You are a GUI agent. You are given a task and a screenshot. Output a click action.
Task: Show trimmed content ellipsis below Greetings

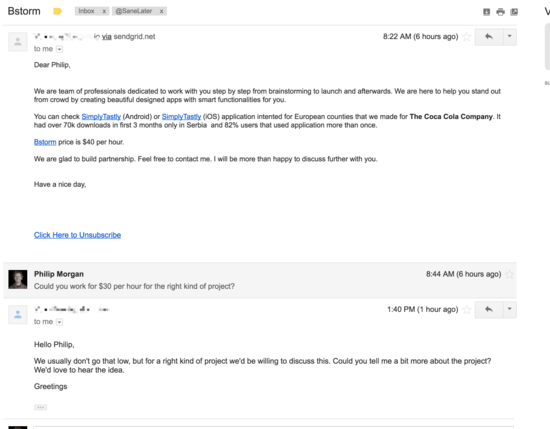pyautogui.click(x=40, y=407)
